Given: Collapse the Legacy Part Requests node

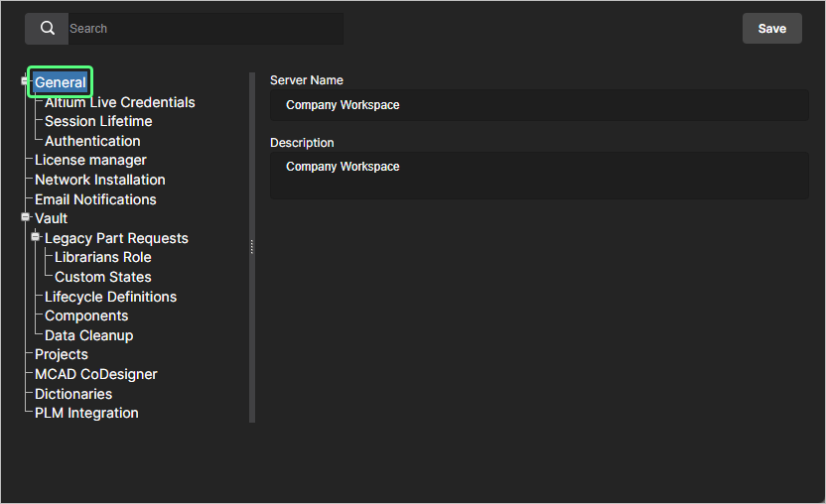Looking at the screenshot, I should point(36,237).
